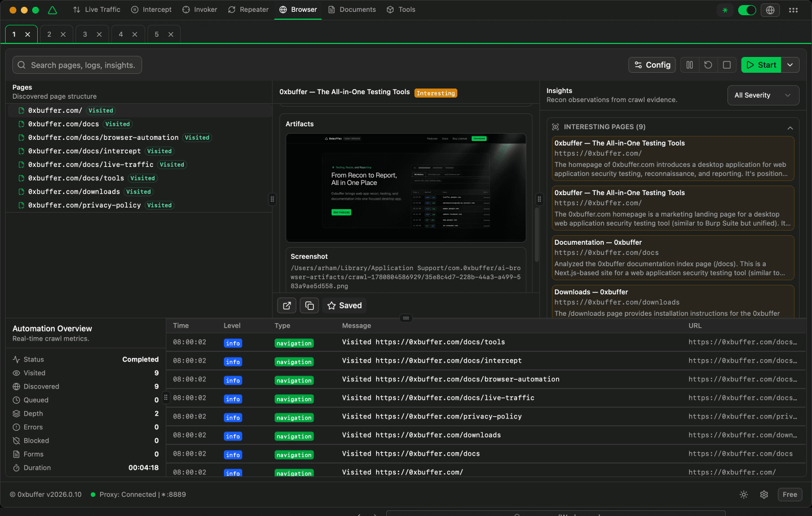Viewport: 812px width, 516px height.
Task: Go to the Repeater tab
Action: point(248,10)
